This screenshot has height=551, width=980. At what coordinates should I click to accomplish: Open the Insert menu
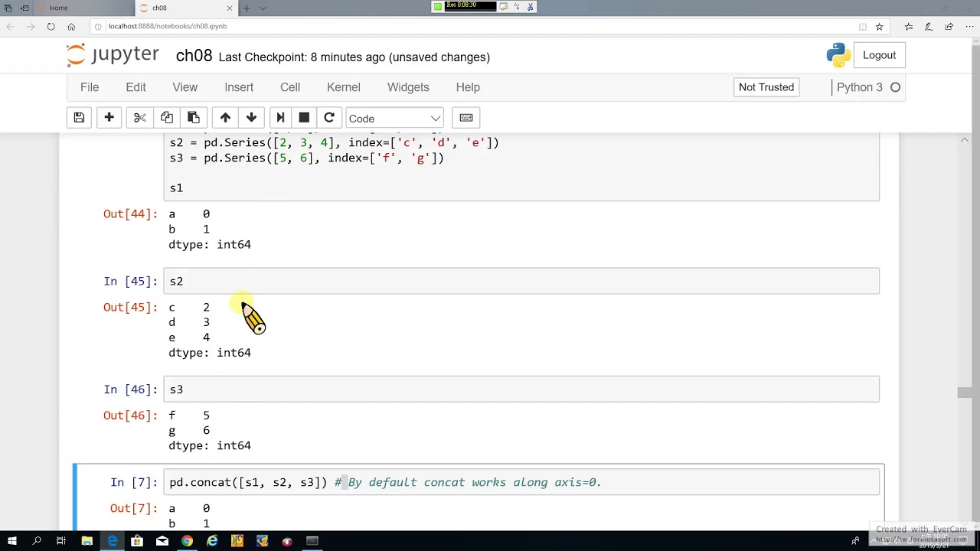click(x=239, y=87)
